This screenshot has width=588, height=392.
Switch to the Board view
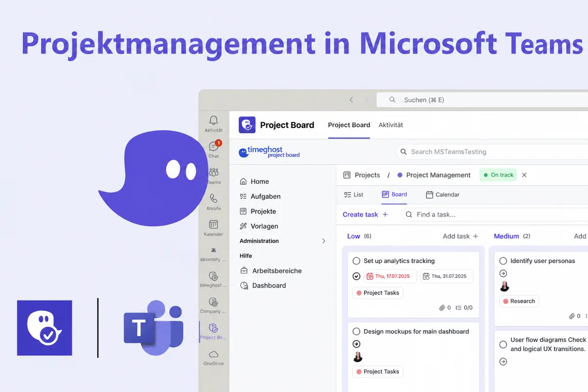(394, 195)
